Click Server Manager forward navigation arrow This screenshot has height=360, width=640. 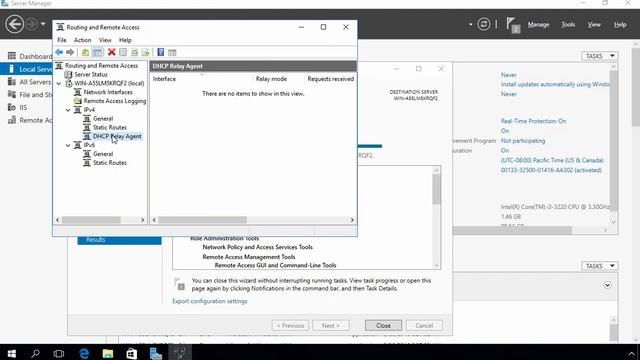tap(31, 24)
